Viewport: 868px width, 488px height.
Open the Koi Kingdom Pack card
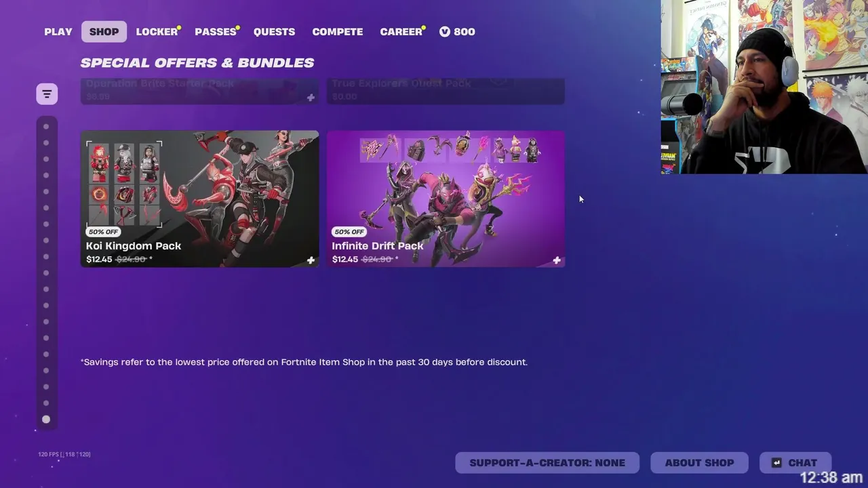coord(200,199)
